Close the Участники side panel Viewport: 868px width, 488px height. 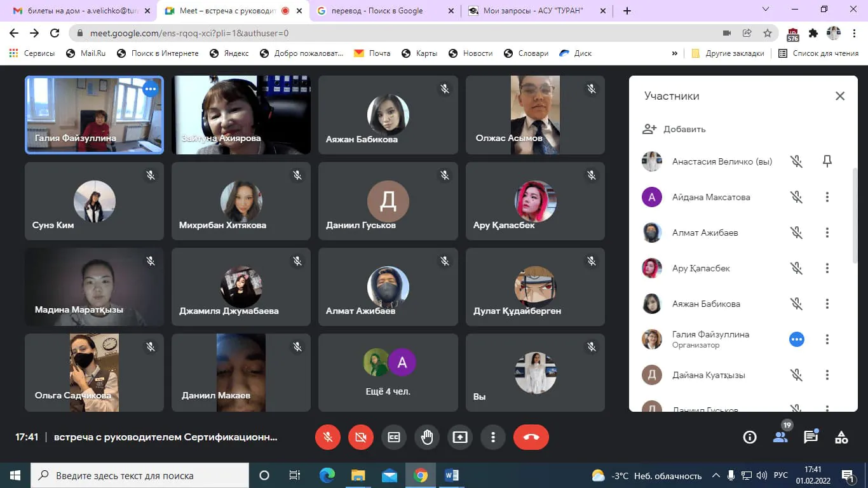tap(840, 96)
